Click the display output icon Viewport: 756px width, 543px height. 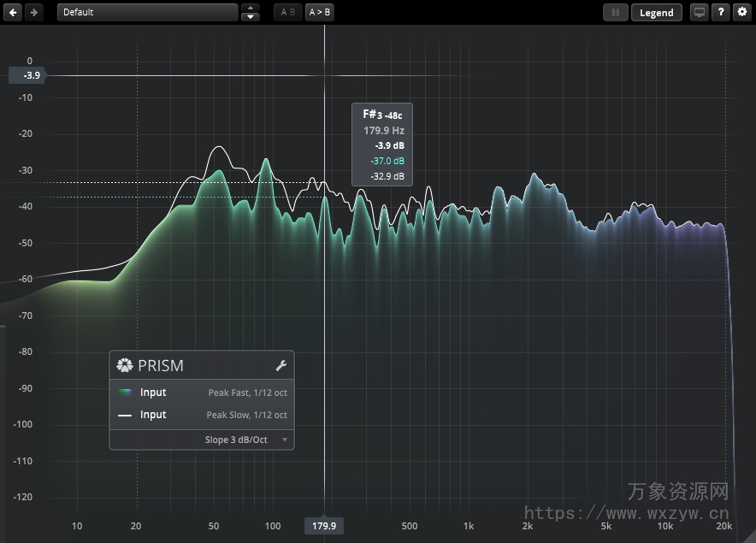[x=699, y=12]
